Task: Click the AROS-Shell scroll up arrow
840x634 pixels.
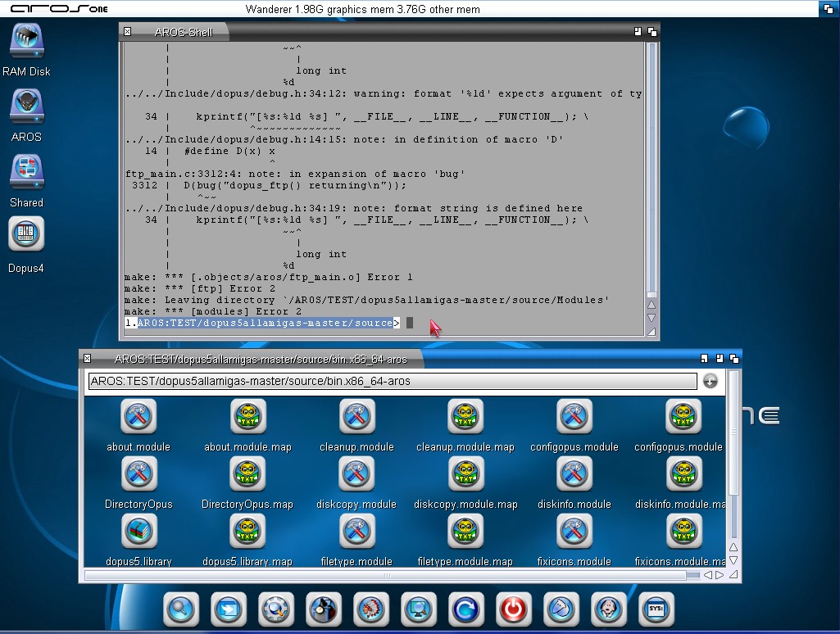Action: tap(652, 306)
